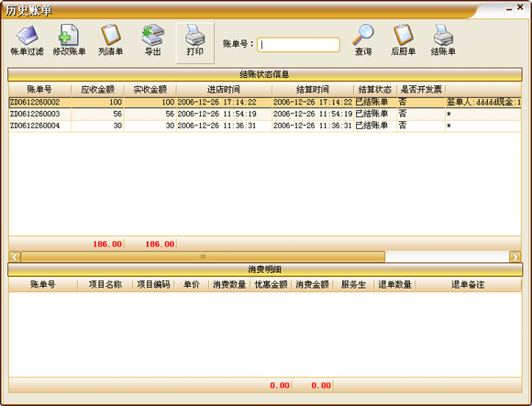The width and height of the screenshot is (532, 406).
Task: Click the horizontal scrollbar thumb
Action: tap(203, 257)
